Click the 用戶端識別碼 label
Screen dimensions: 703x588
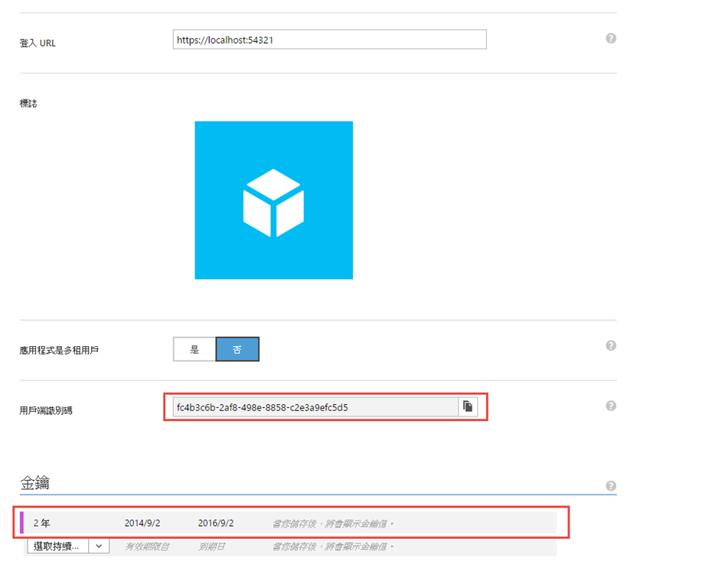coord(46,410)
